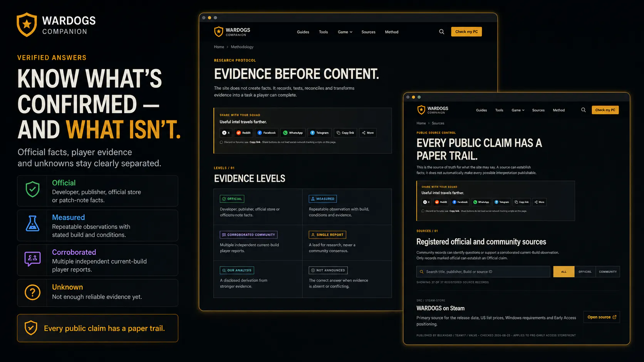Click "Registered official and community sources" heading
The image size is (644, 362).
[481, 242]
